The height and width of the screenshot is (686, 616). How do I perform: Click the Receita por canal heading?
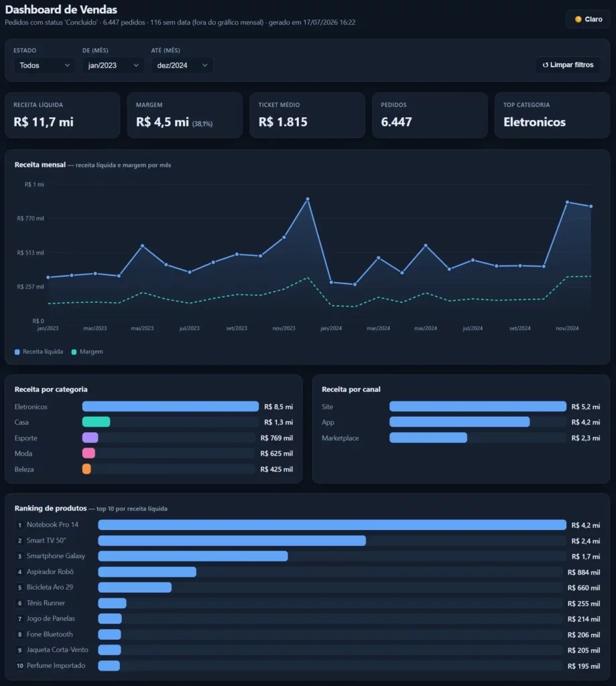point(351,389)
